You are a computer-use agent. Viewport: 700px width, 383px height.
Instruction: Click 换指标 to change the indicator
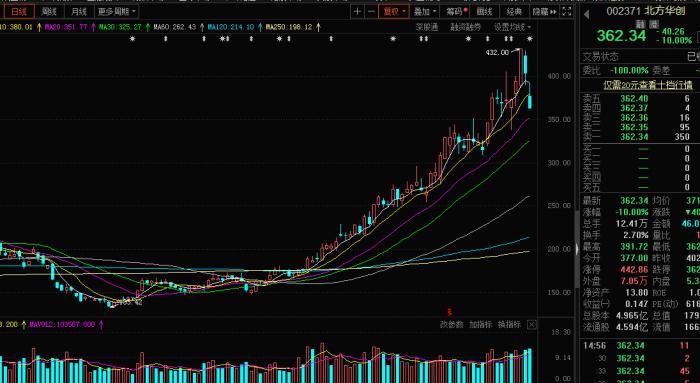[x=509, y=325]
